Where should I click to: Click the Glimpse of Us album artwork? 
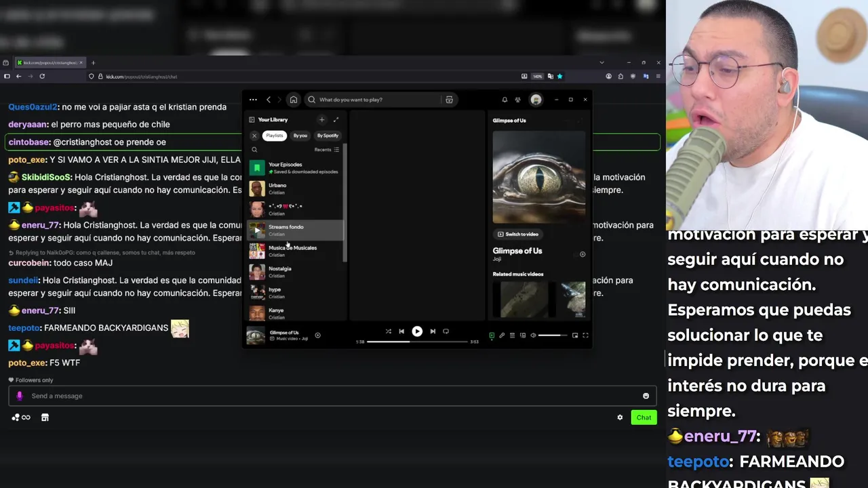click(539, 177)
